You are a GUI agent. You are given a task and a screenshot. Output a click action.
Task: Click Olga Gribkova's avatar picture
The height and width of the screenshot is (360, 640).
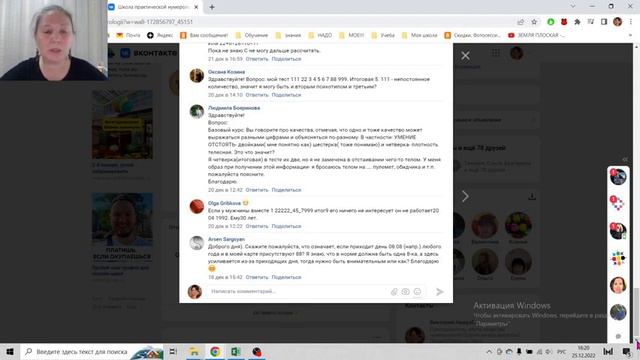coord(197,207)
